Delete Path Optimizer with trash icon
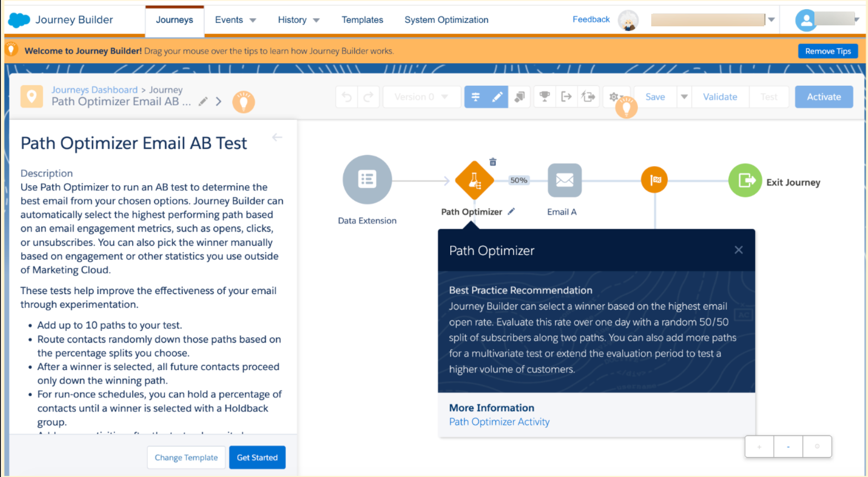 click(x=493, y=162)
